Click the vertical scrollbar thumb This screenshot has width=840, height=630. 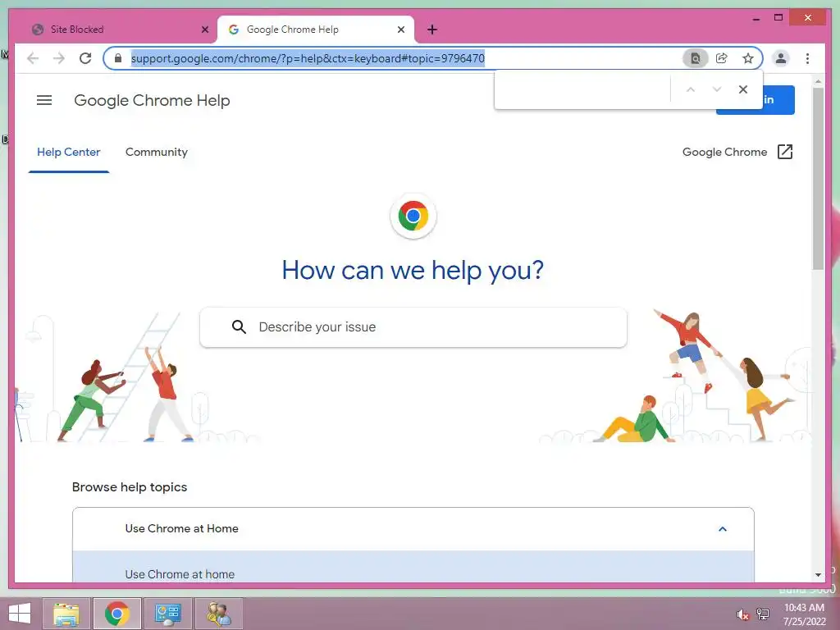[x=818, y=179]
